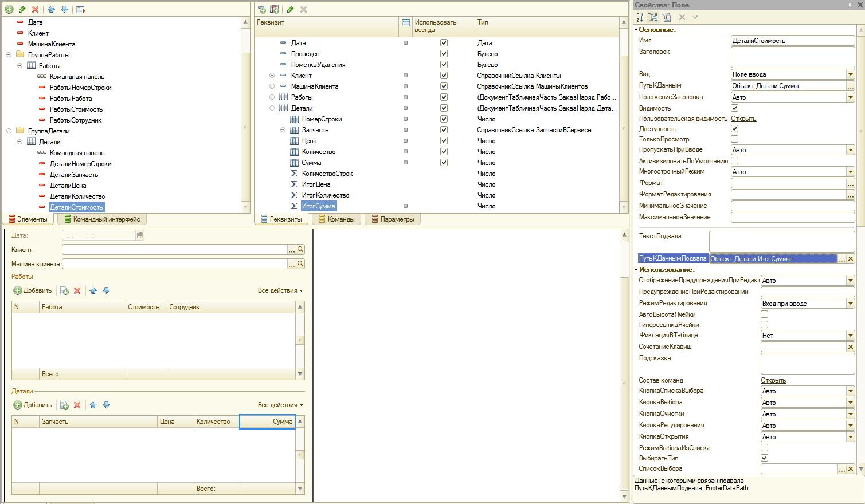Collapse the ГруппаРаботы node in the elements tree

point(9,55)
